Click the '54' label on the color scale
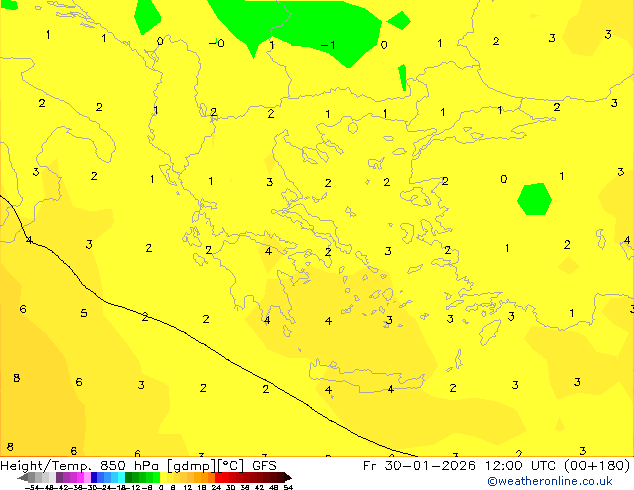Viewport: 634px width, 490px height. pyautogui.click(x=288, y=487)
